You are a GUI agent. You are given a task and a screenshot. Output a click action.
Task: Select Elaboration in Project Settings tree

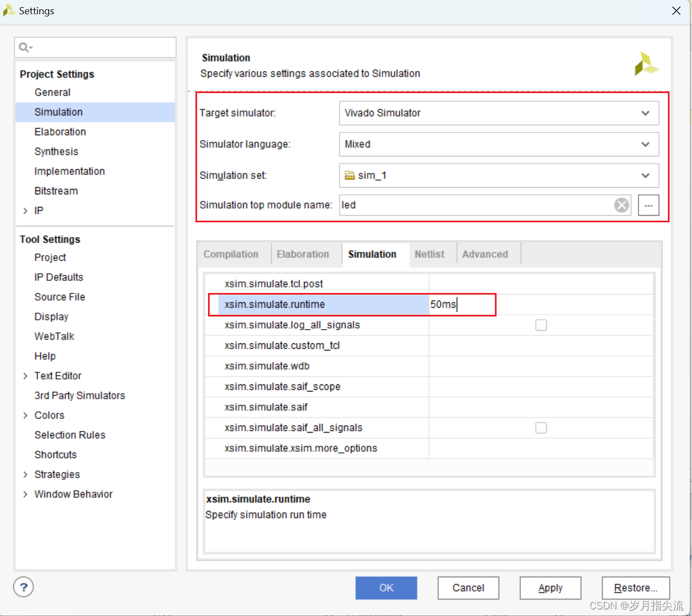(60, 132)
